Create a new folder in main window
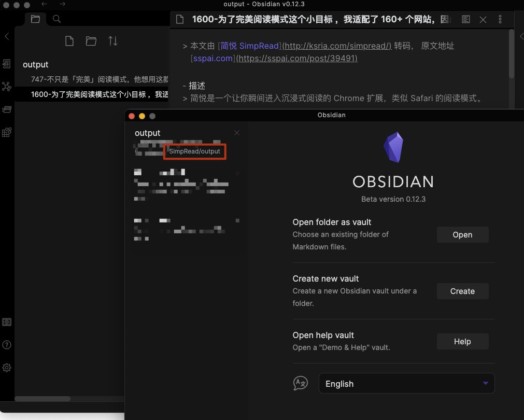524x420 pixels. pos(91,41)
